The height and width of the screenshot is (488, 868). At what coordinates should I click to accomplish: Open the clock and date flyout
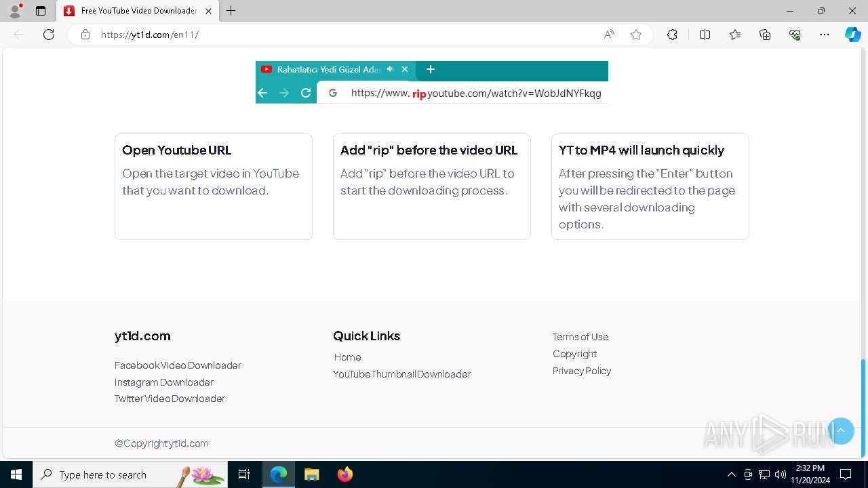tap(810, 474)
